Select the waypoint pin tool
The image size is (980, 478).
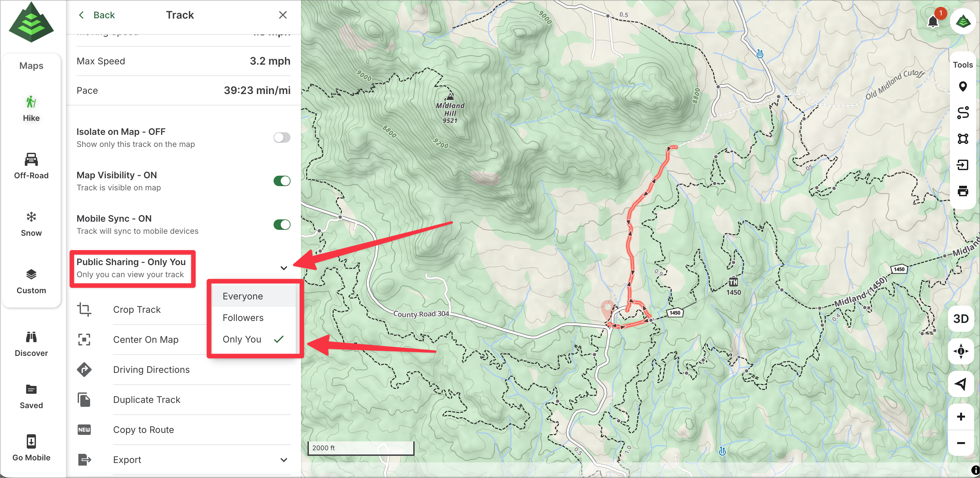click(x=962, y=87)
